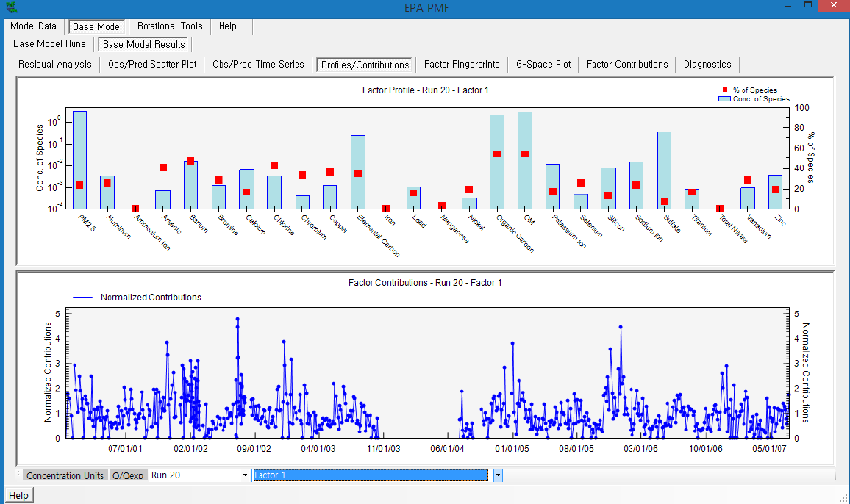Open the Help tab in top bar
Screen dimensions: 850x504
[x=228, y=26]
